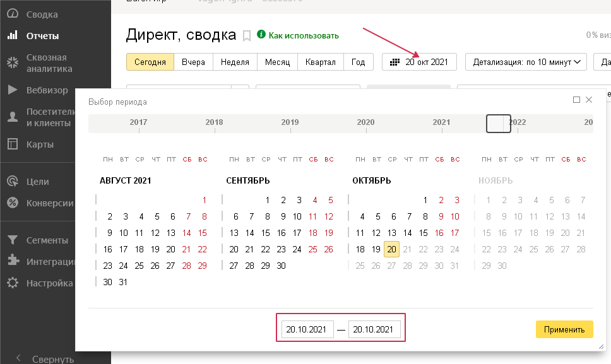The height and width of the screenshot is (364, 611).
Task: Click the year timeline slider handle
Action: click(498, 123)
